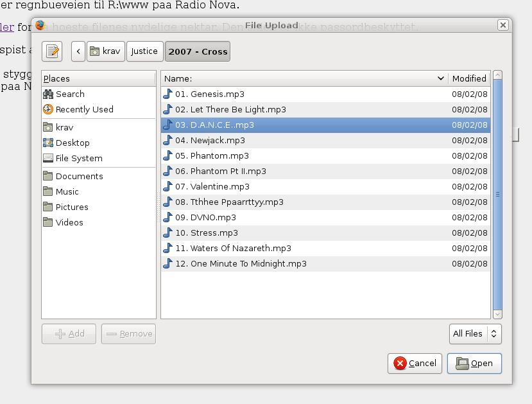Cancel the File Upload dialog
Image resolution: width=532 pixels, height=404 pixels.
click(415, 364)
